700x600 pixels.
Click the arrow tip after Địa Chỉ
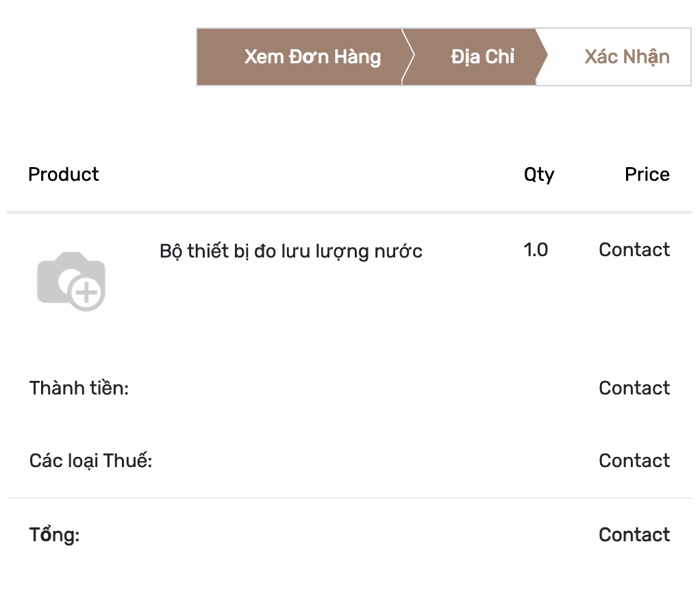tap(542, 57)
